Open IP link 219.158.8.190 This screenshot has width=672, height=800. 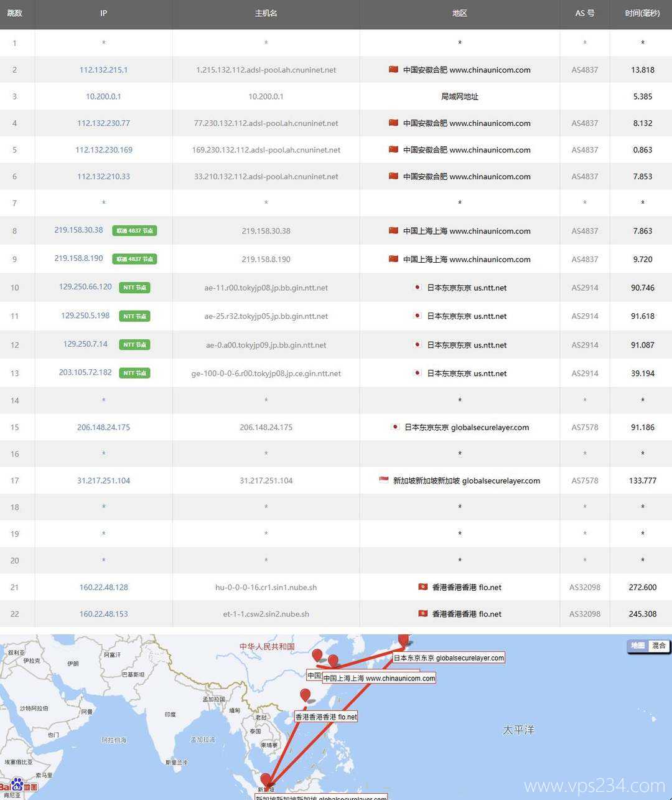78,258
